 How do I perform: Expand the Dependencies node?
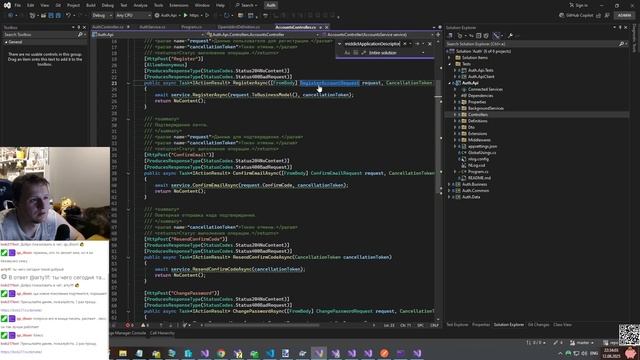tap(455, 96)
